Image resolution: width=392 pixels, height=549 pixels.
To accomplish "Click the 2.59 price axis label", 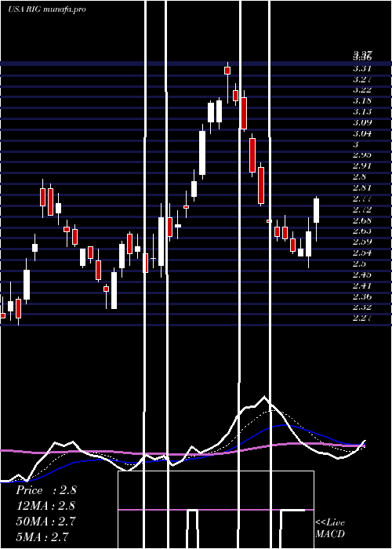I will tap(362, 242).
